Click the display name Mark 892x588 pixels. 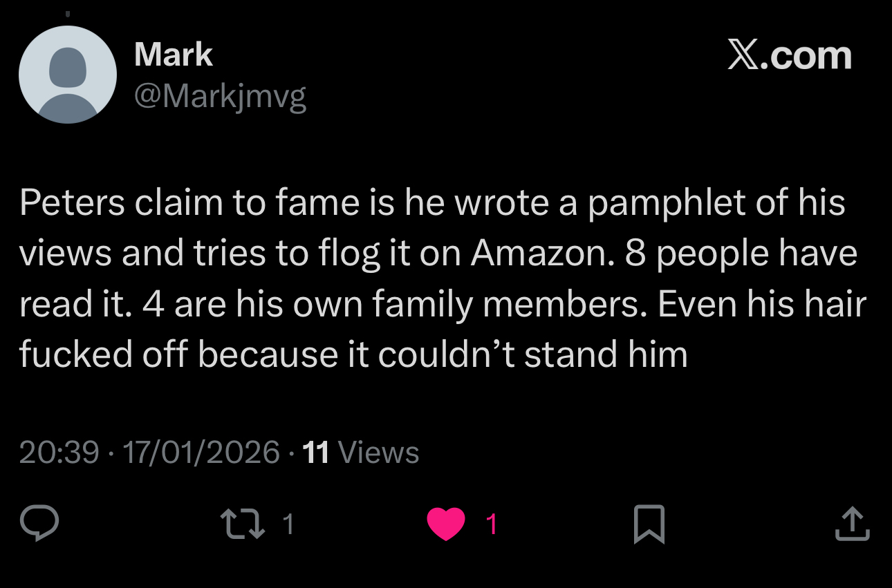(x=174, y=55)
